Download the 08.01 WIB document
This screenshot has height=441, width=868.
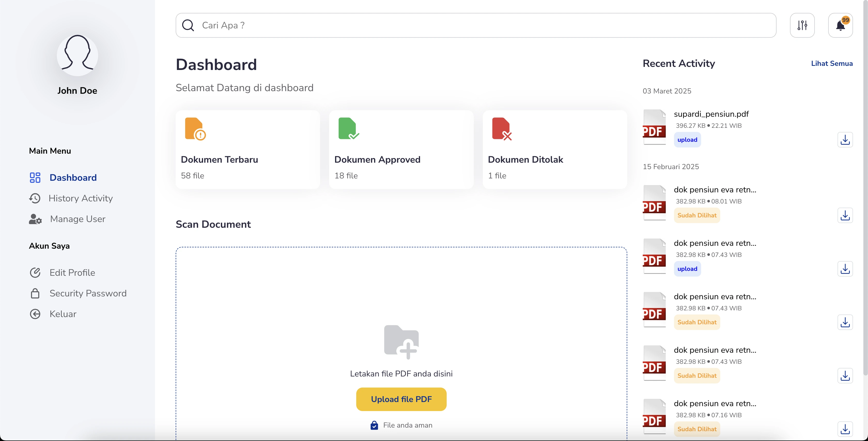(x=845, y=215)
